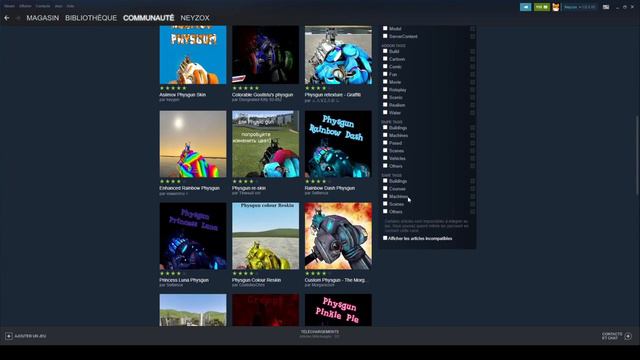The image size is (640, 360).
Task: Click Enhanced Rainbow Physgun title link
Action: click(x=189, y=188)
